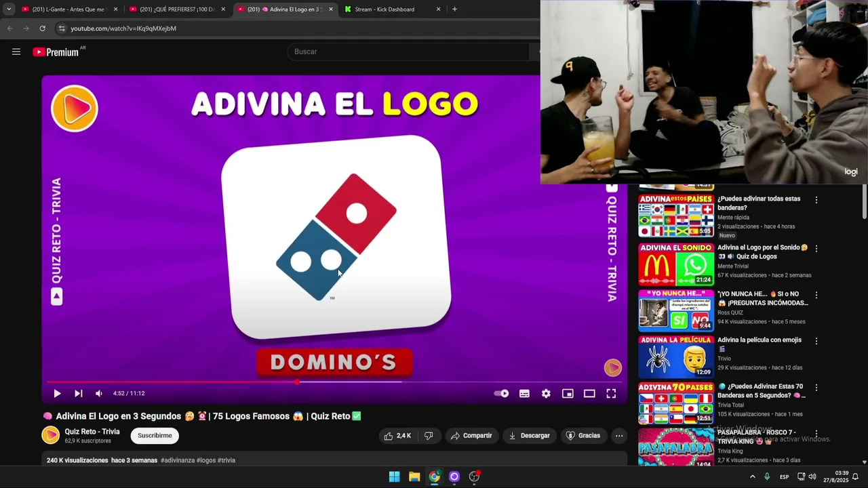The width and height of the screenshot is (868, 488).
Task: Switch to the L-Gante browser tab
Action: click(x=69, y=9)
